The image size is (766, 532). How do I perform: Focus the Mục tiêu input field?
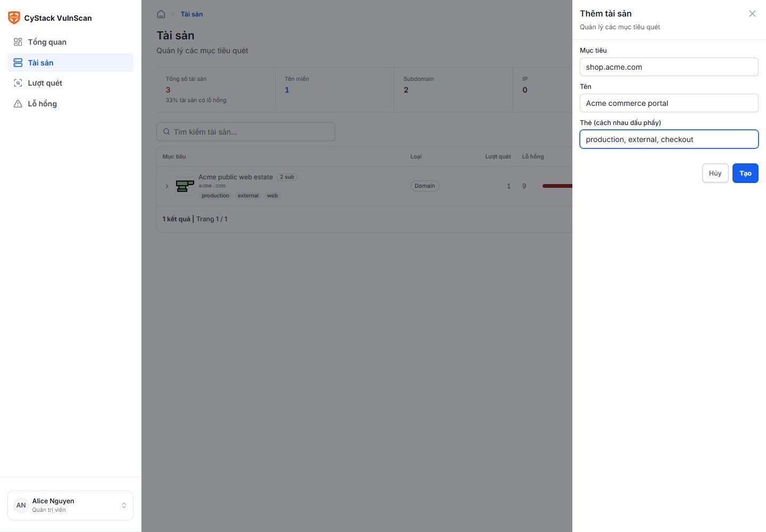coord(669,67)
